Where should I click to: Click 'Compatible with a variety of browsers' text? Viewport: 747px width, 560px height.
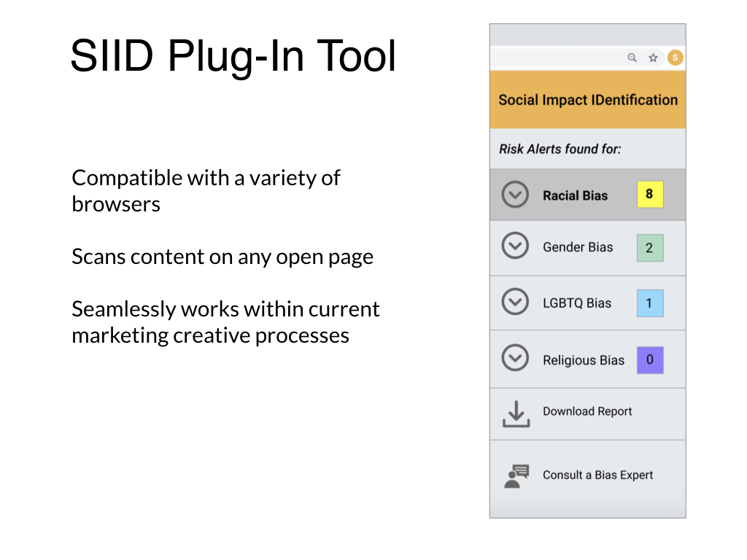click(x=206, y=191)
